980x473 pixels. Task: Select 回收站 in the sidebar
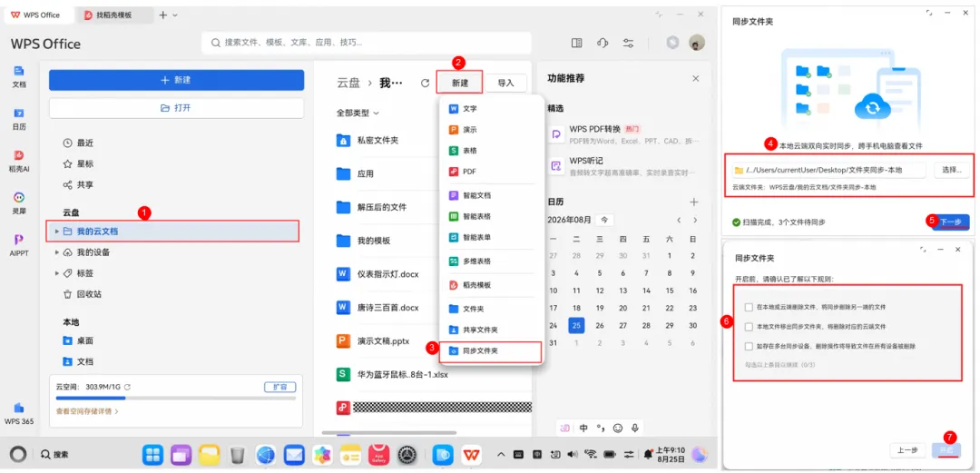[82, 294]
